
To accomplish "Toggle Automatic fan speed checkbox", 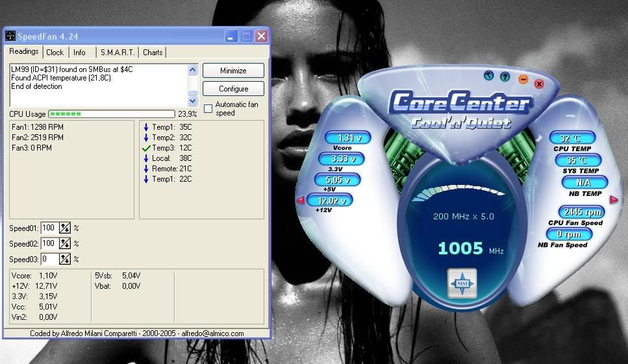I will click(x=208, y=108).
